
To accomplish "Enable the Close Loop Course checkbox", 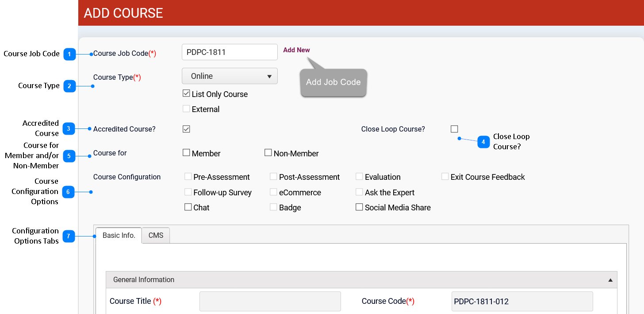I will (x=454, y=129).
